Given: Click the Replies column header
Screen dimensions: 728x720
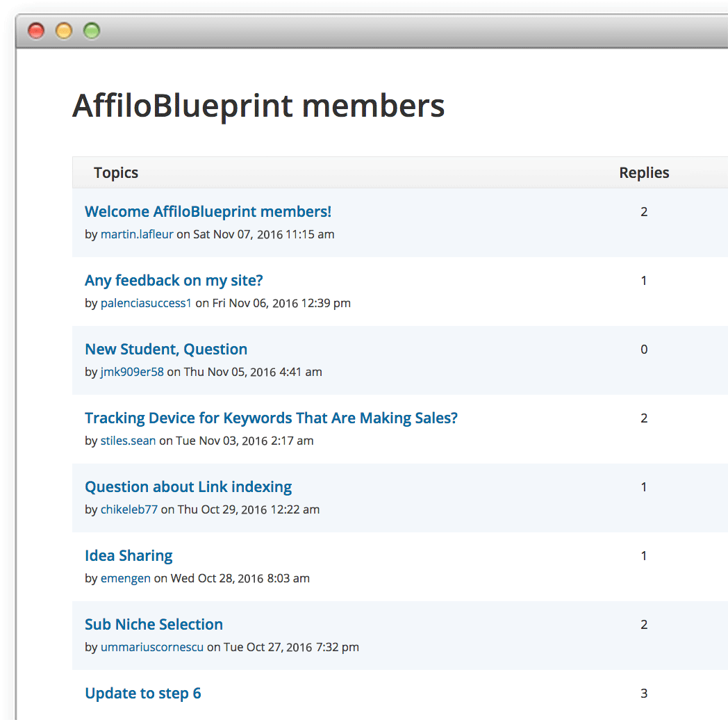Looking at the screenshot, I should [644, 173].
